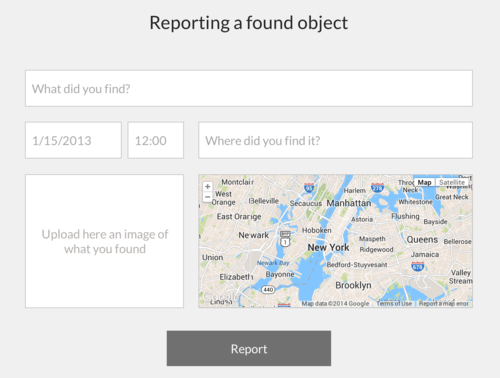Select the Map view tab

[424, 182]
